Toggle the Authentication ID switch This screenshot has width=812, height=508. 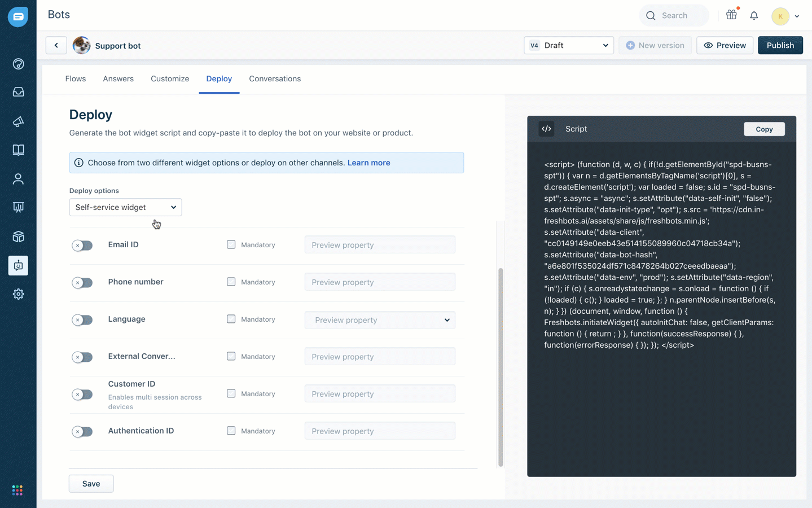click(x=82, y=432)
